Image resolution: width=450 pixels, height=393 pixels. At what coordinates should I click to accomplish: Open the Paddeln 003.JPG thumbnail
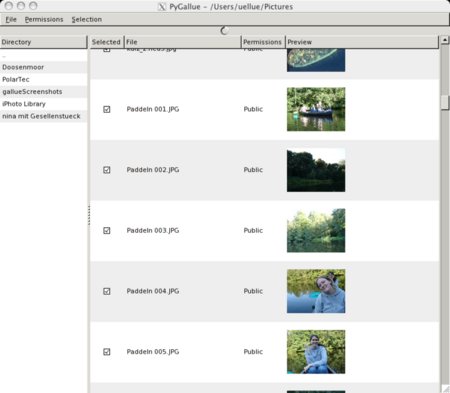(x=316, y=231)
